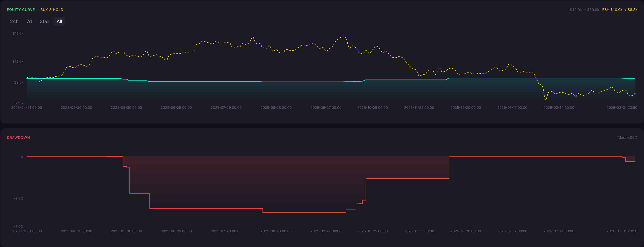Click the $10.0k → $10.0k equity summary

click(x=584, y=10)
